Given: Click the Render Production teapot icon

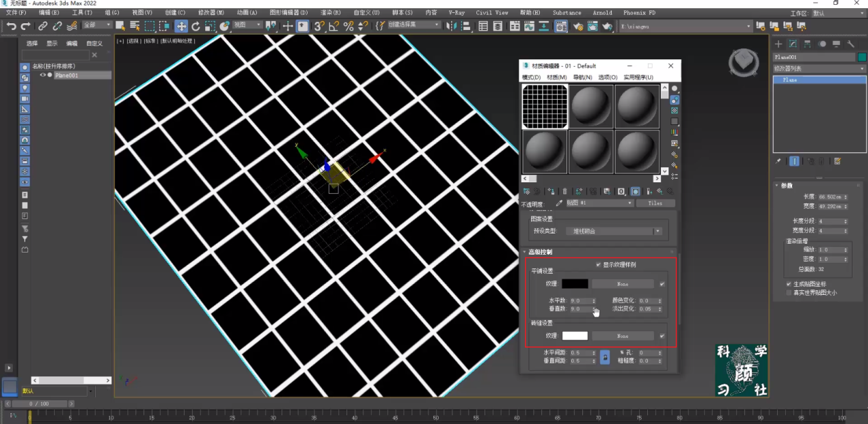Looking at the screenshot, I should (607, 26).
